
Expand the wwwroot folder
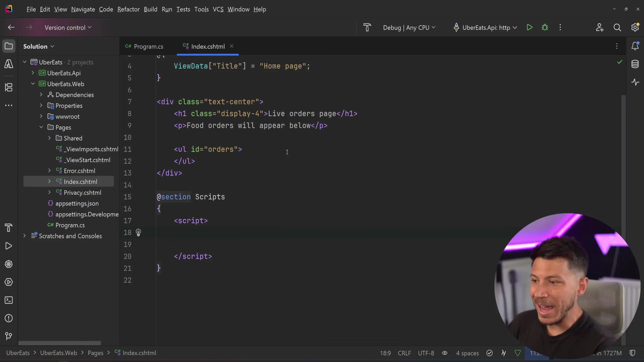41,116
